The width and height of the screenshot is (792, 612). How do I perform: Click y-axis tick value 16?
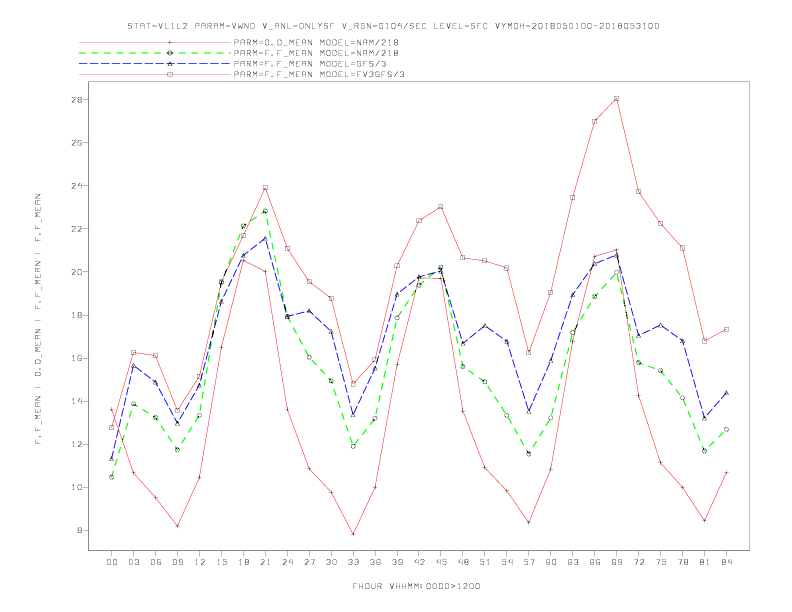76,358
